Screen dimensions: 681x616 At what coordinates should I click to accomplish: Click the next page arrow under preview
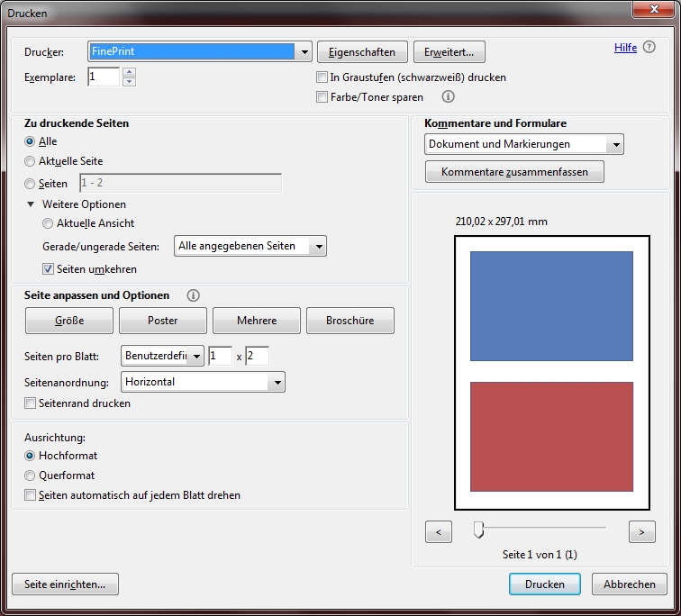click(x=641, y=532)
